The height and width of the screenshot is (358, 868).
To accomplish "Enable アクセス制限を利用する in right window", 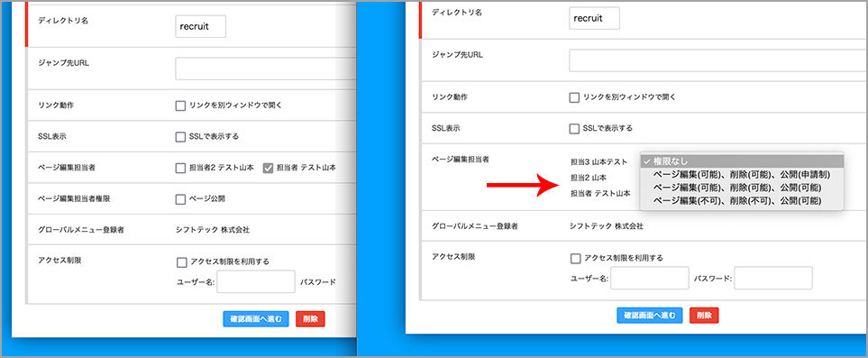I will pos(575,258).
